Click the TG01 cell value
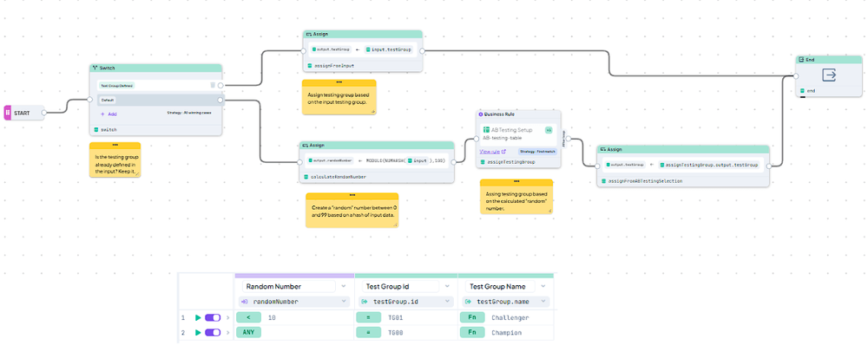The width and height of the screenshot is (868, 345). click(x=395, y=318)
